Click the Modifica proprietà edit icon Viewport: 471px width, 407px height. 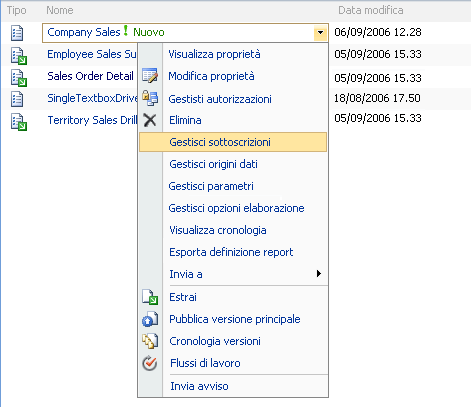point(150,76)
